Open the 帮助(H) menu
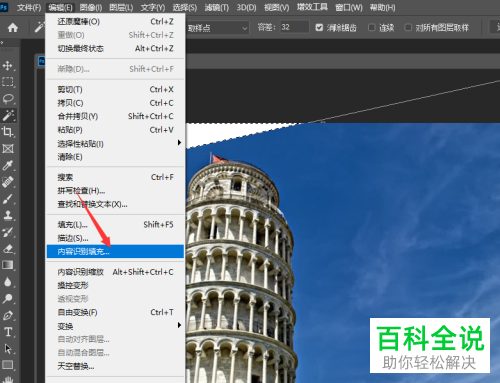 pyautogui.click(x=382, y=7)
